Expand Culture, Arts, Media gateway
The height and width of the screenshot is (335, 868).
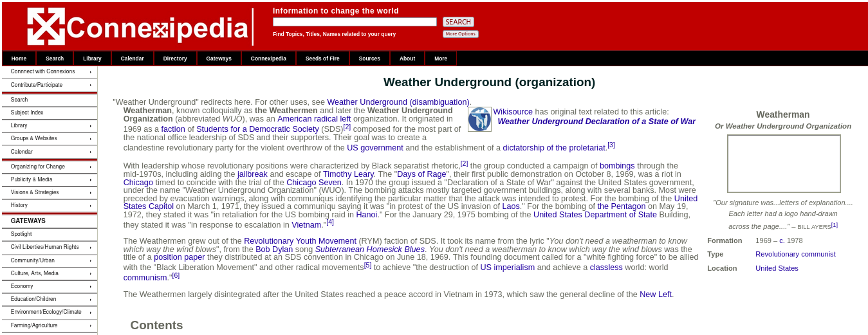coord(50,273)
